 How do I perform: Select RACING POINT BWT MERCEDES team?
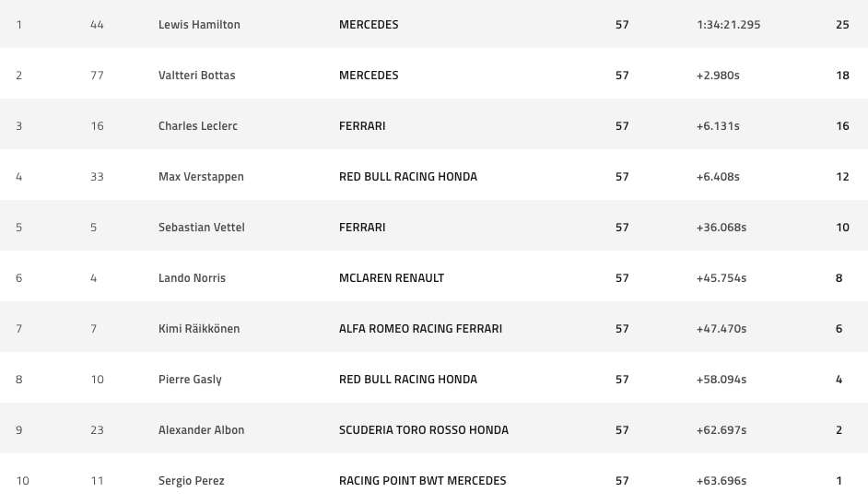pyautogui.click(x=422, y=481)
